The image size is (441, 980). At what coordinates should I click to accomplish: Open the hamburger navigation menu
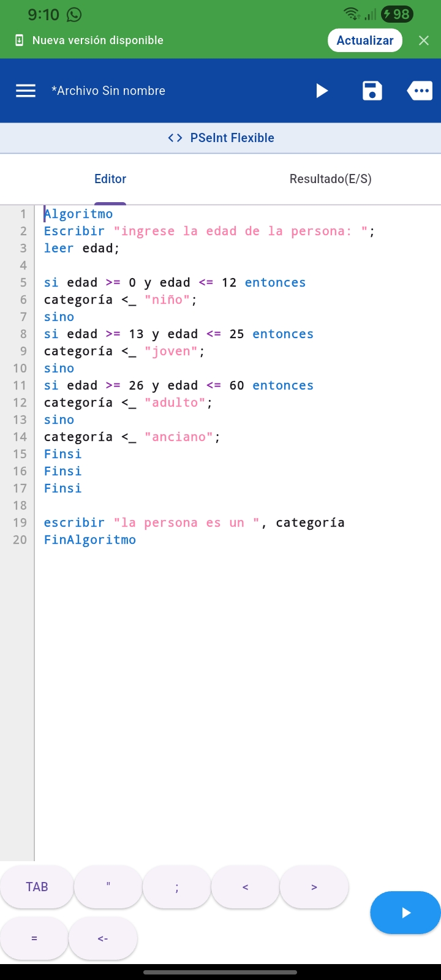click(x=26, y=91)
